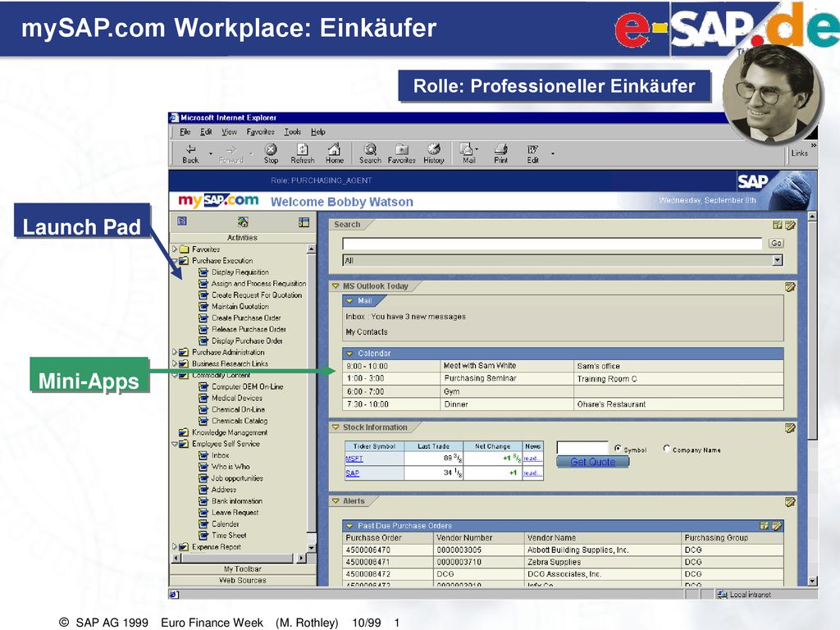The height and width of the screenshot is (630, 840).
Task: Click the My Contacts link
Action: click(367, 332)
